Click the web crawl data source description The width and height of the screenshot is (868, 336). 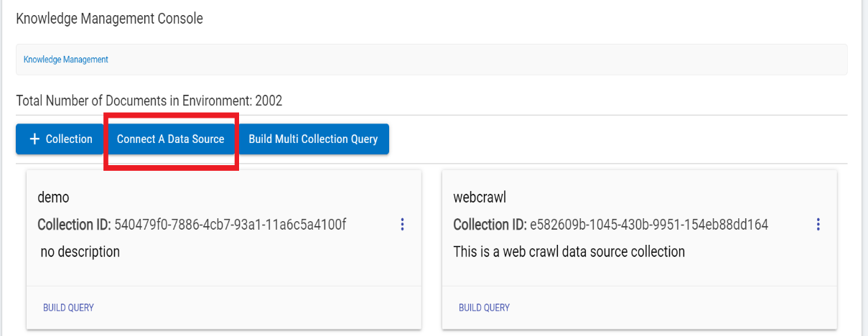point(569,252)
